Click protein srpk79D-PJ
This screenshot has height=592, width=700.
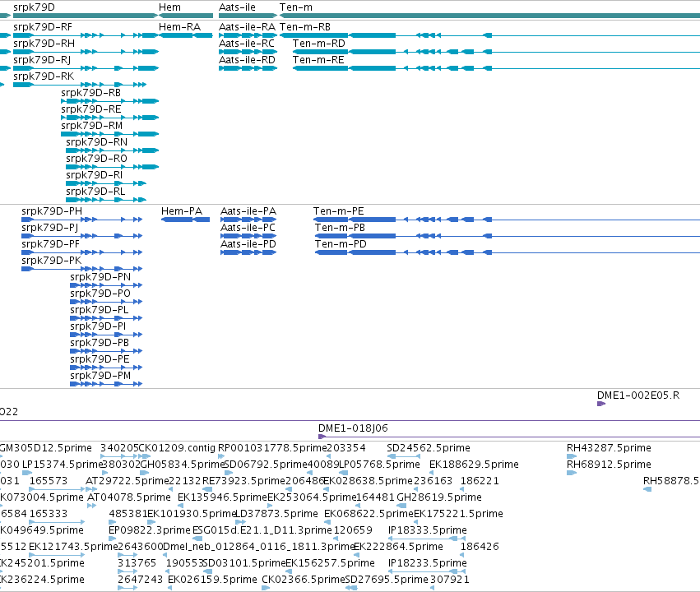point(49,228)
